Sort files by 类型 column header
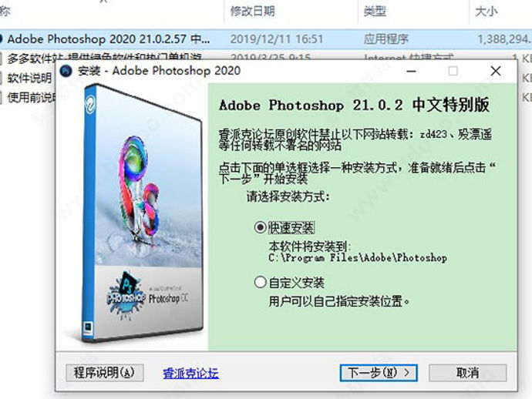This screenshot has width=532, height=399. coord(375,12)
